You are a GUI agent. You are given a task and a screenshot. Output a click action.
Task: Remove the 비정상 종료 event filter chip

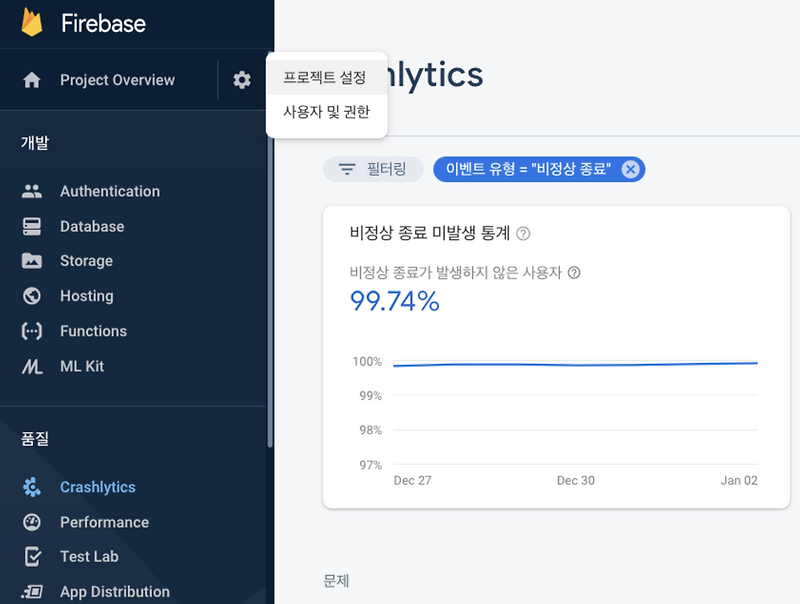click(629, 169)
